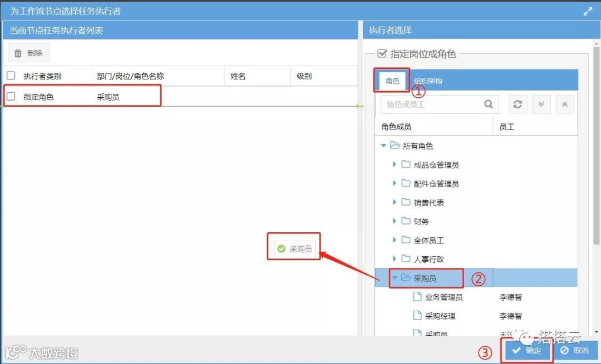The height and width of the screenshot is (364, 601).
Task: Click the 角色或员工 search field
Action: (440, 104)
